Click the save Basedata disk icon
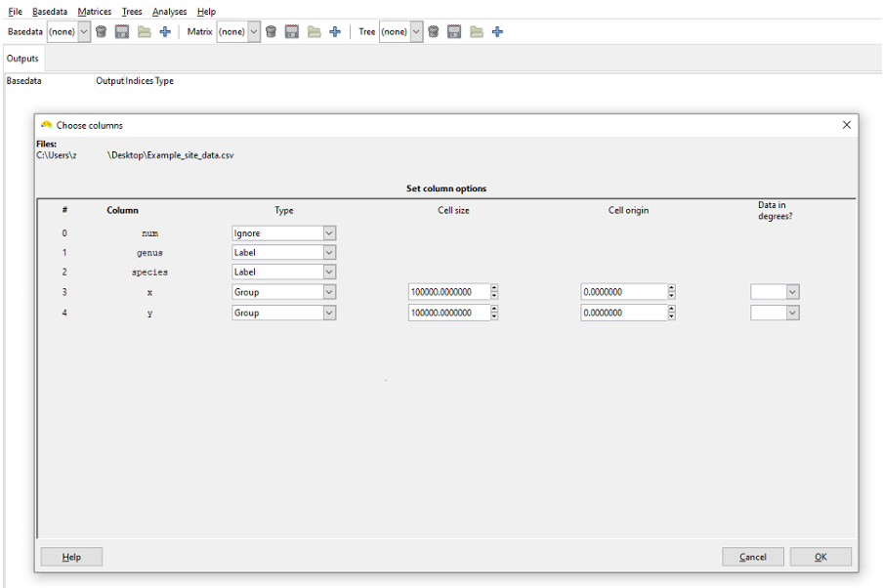 click(x=122, y=32)
